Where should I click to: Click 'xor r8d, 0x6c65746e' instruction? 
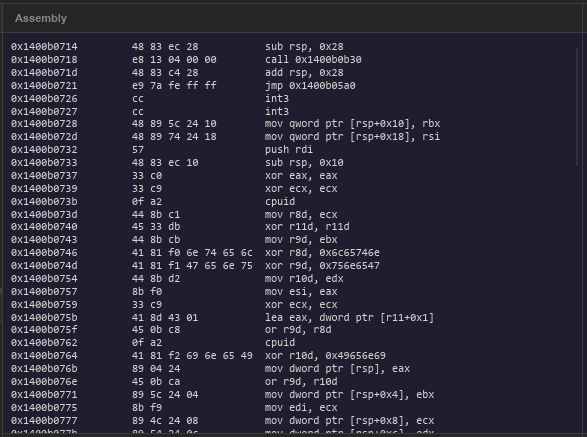point(322,253)
